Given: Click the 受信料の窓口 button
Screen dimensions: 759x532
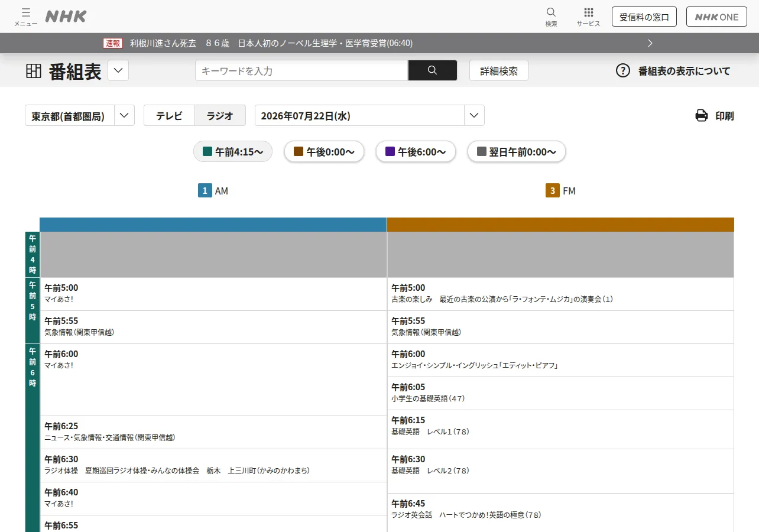Looking at the screenshot, I should (x=644, y=17).
